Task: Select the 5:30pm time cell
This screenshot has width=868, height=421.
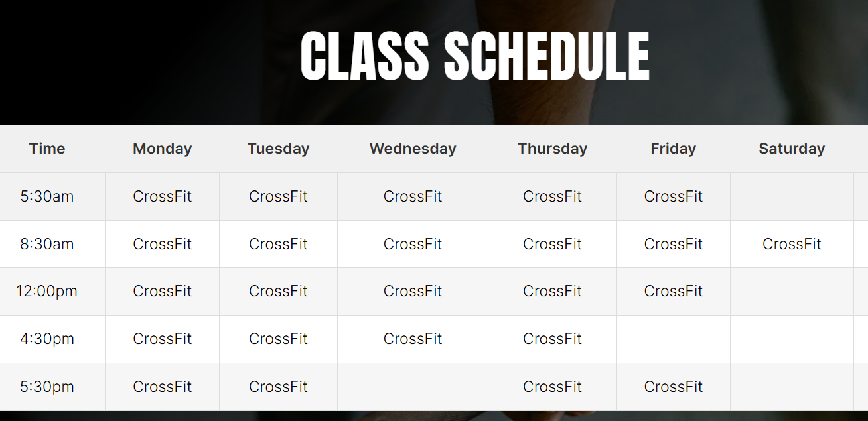Action: 47,387
